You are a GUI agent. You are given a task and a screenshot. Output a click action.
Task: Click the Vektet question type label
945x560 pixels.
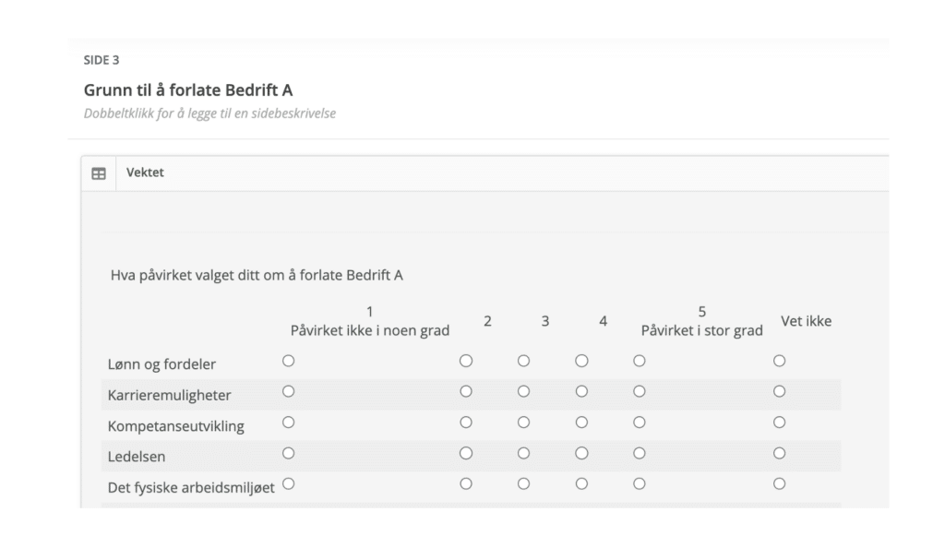click(145, 173)
